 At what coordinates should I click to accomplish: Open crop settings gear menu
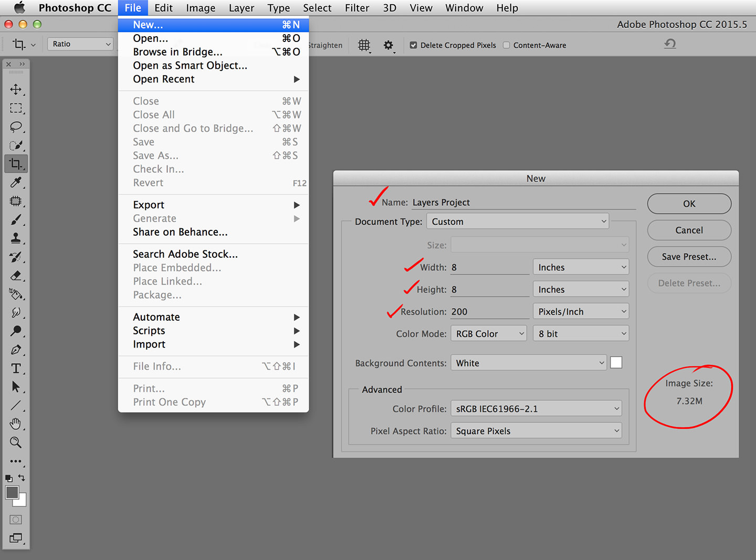coord(388,46)
